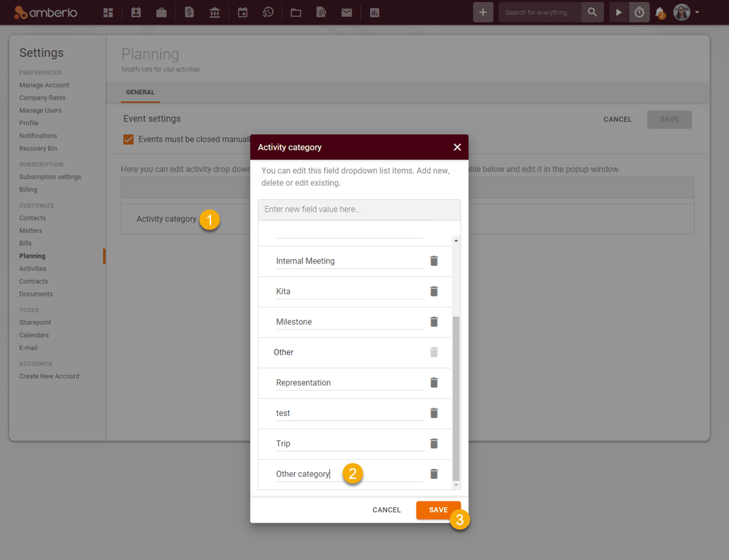The image size is (729, 560).
Task: Click the bank/firm icon in the top bar
Action: 215,12
